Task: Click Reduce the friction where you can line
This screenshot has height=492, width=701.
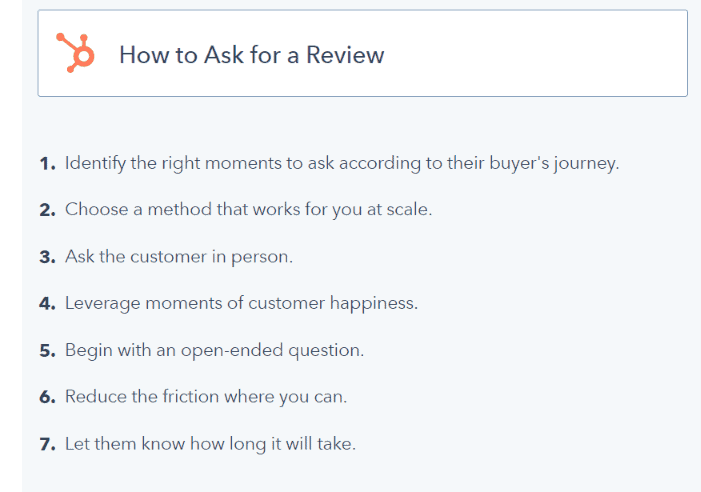Action: click(x=206, y=397)
